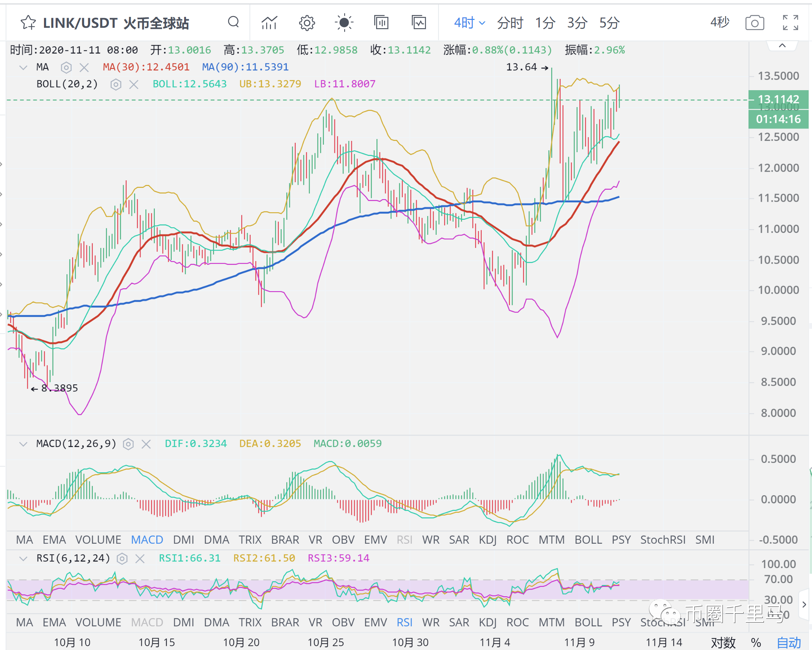Open the chart indicators icon
Viewport: 812px width, 650px height.
269,23
